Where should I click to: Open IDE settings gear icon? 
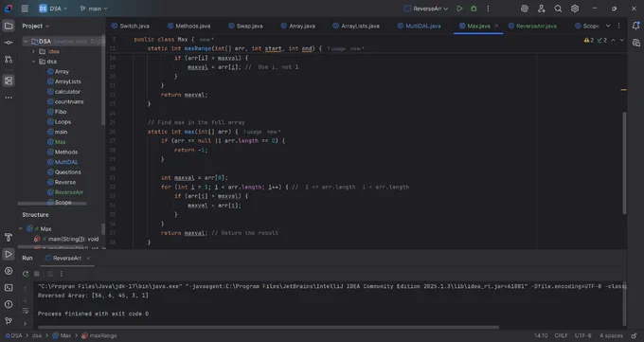tap(575, 9)
